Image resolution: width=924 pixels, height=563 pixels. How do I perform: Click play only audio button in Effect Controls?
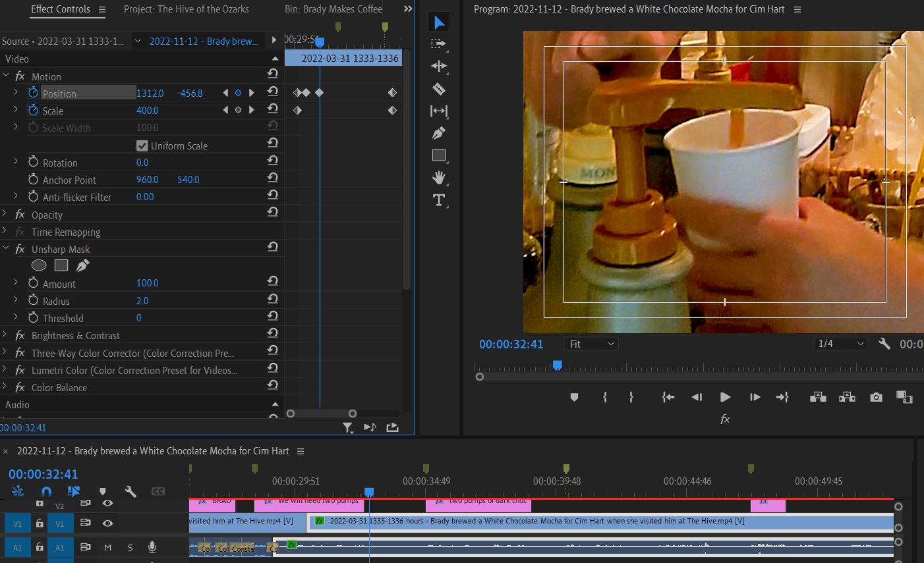[x=370, y=427]
